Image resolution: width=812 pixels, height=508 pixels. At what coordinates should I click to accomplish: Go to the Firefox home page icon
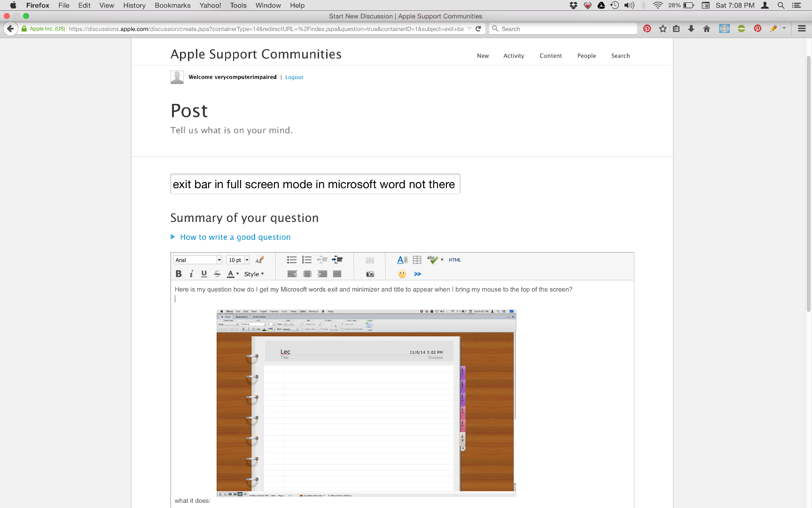(x=706, y=29)
